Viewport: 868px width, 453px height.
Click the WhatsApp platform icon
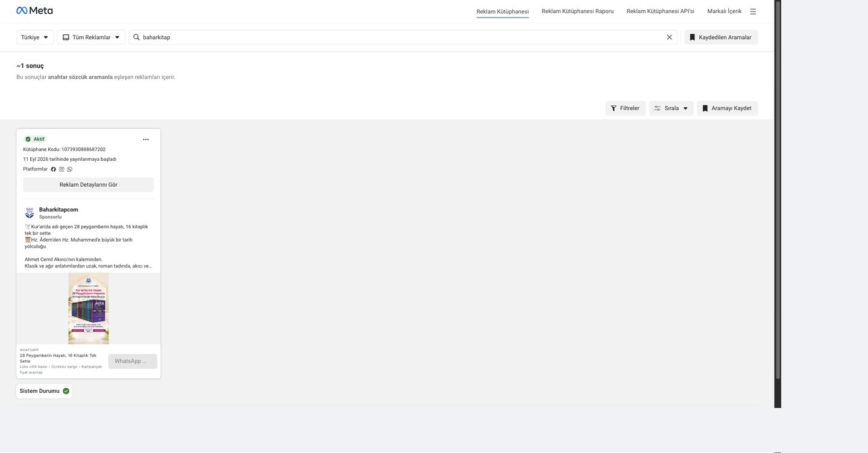(x=70, y=169)
